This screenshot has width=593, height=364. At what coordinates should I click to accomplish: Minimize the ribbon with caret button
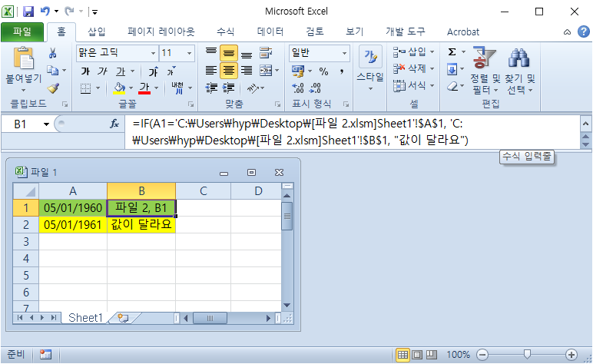click(567, 32)
